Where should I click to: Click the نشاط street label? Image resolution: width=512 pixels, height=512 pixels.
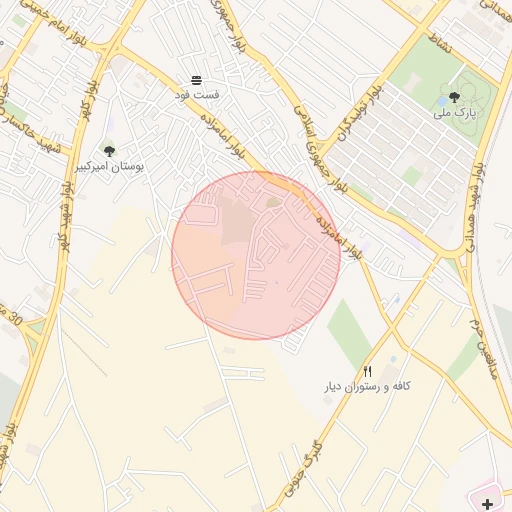pos(440,43)
